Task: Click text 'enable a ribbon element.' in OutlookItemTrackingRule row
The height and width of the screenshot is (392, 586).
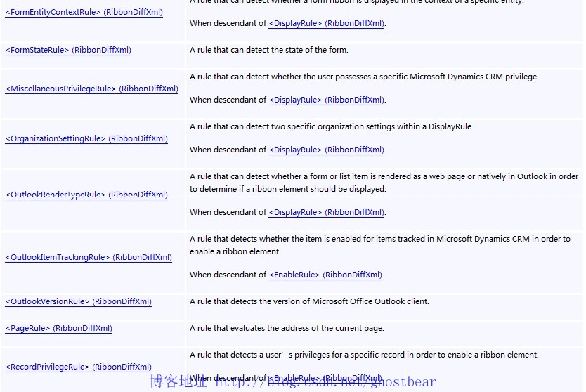Action: (235, 251)
